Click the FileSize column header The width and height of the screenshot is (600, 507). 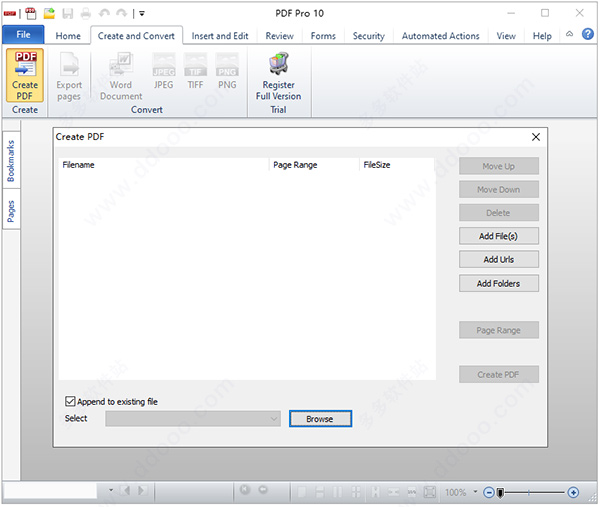(397, 165)
